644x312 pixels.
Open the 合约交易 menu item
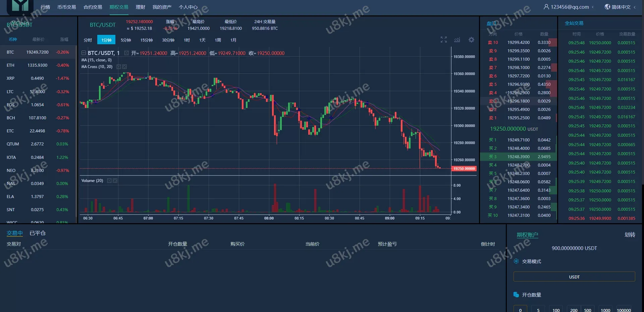pos(93,7)
